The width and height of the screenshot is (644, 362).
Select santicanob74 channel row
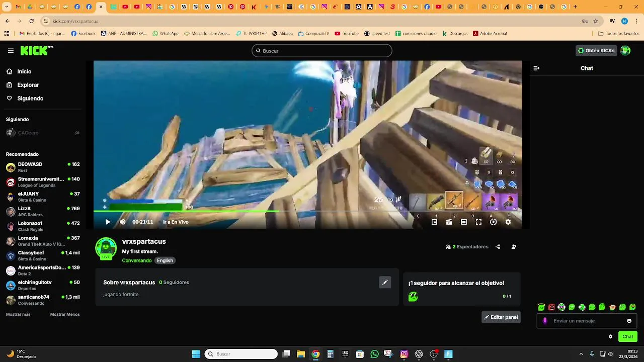click(43, 300)
